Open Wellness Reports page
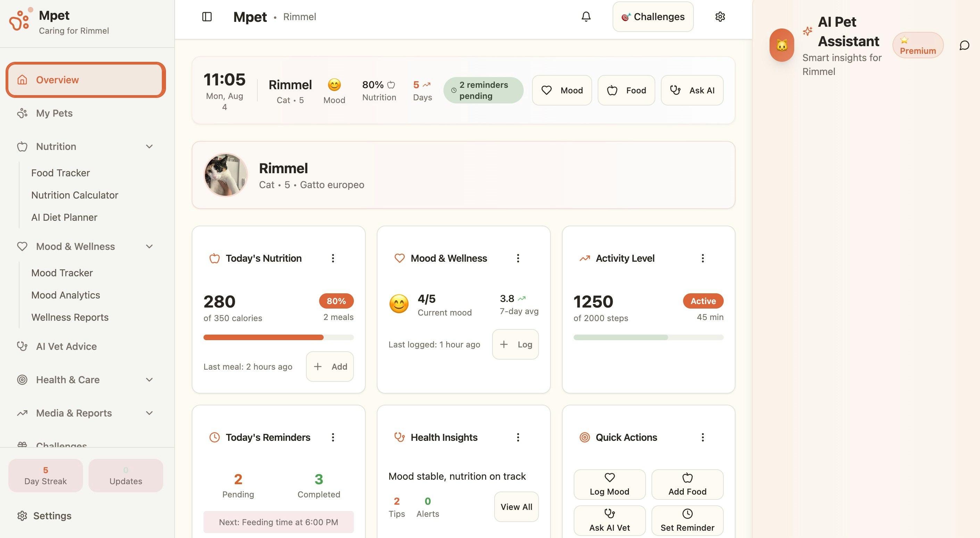980x538 pixels. point(70,317)
